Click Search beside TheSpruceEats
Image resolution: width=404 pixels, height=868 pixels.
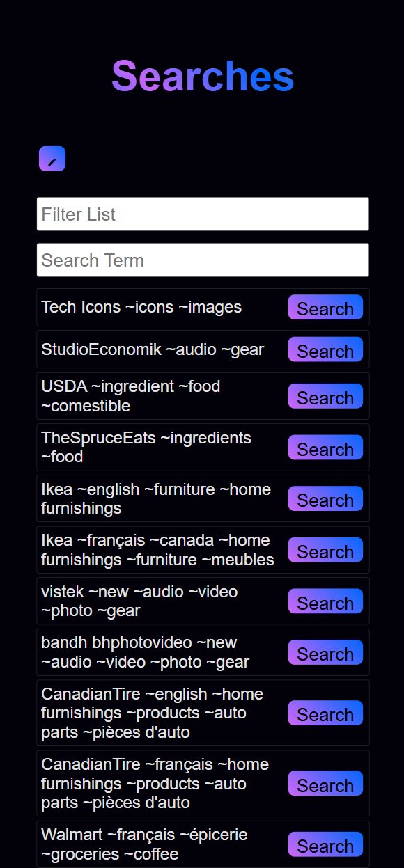point(325,448)
